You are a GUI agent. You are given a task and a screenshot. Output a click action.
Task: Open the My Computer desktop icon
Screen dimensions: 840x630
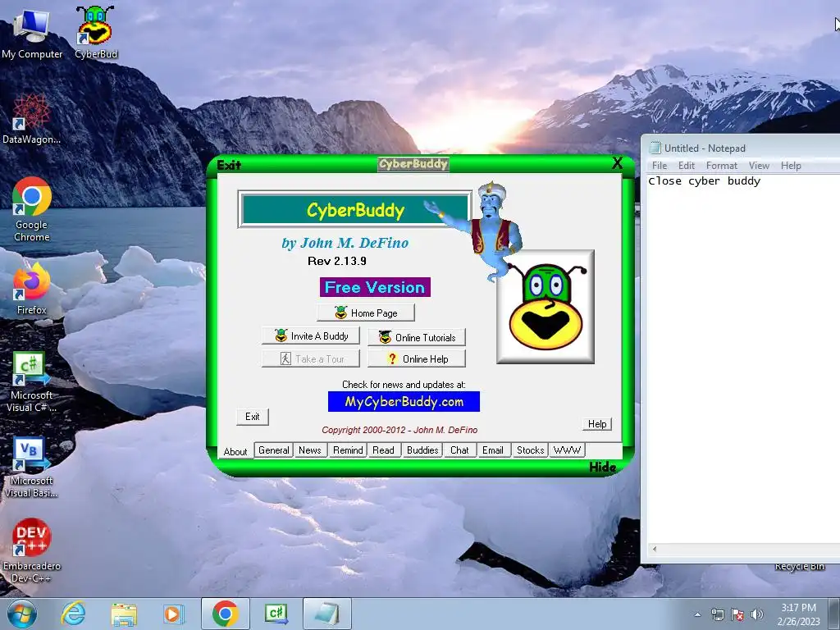(32, 33)
